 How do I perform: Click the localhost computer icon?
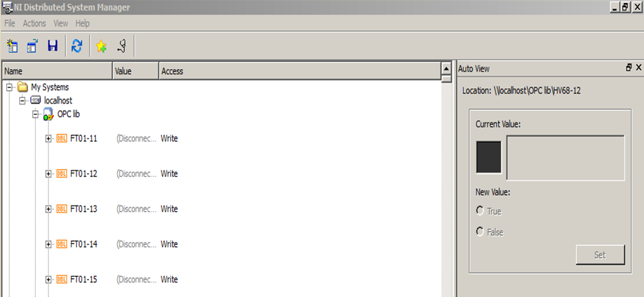point(36,100)
